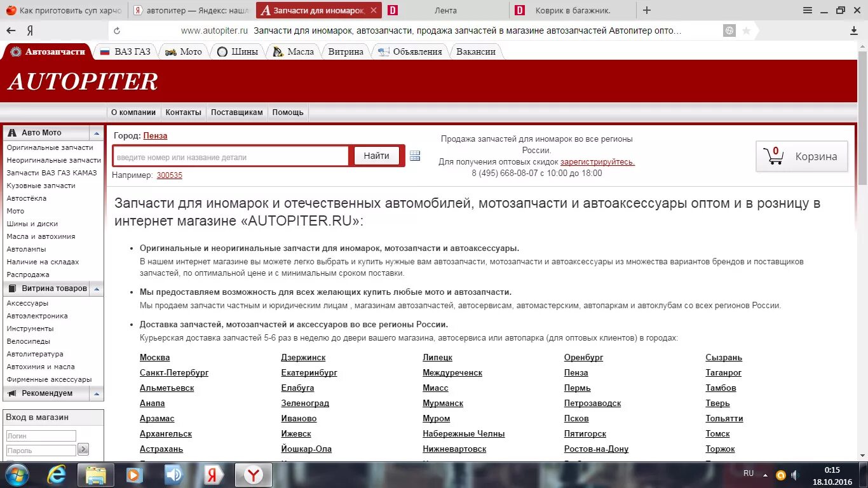The height and width of the screenshot is (488, 868).
Task: Open Автостёкла in the sidebar
Action: coord(27,198)
